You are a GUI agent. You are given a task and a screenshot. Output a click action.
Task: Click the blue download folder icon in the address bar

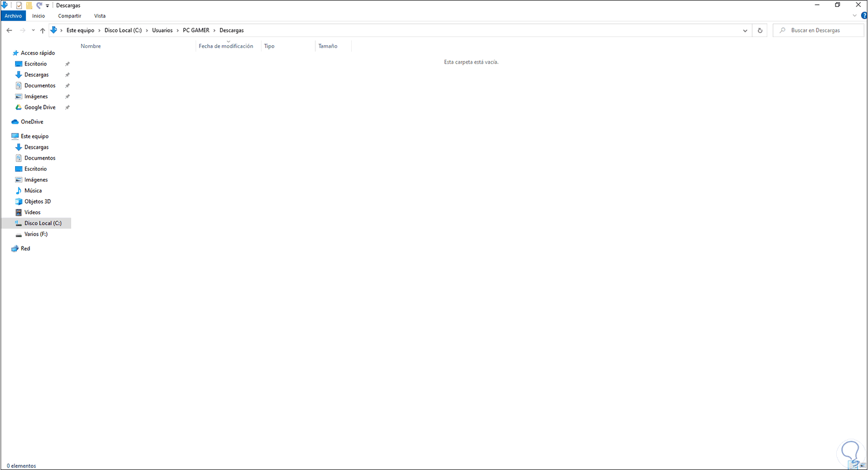click(54, 30)
